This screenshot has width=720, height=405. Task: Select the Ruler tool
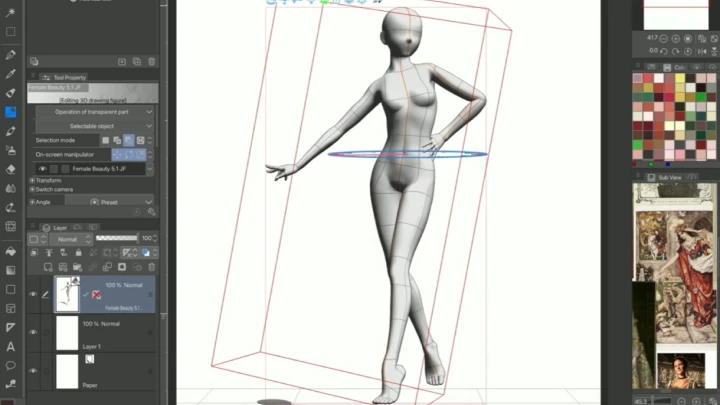pos(11,327)
